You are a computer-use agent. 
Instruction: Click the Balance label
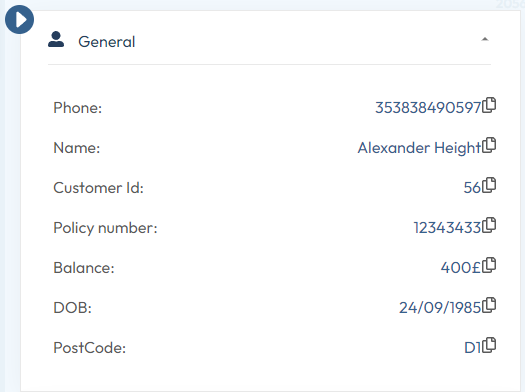click(84, 268)
